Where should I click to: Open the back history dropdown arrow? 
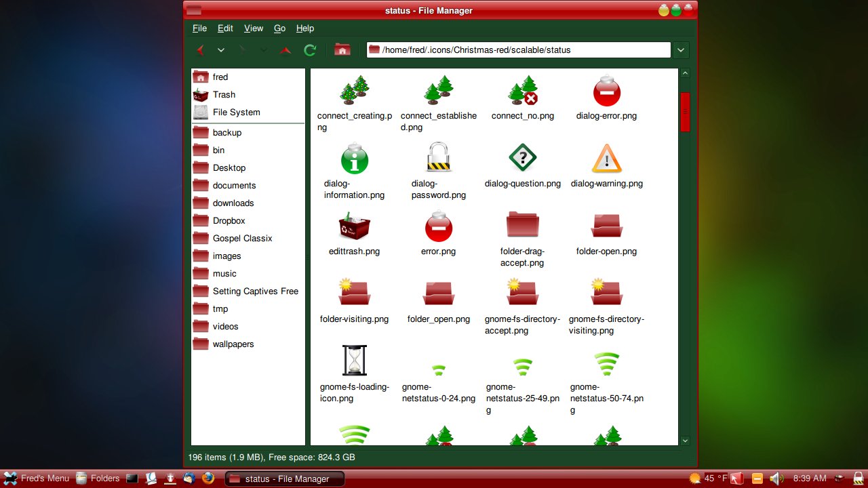[221, 50]
